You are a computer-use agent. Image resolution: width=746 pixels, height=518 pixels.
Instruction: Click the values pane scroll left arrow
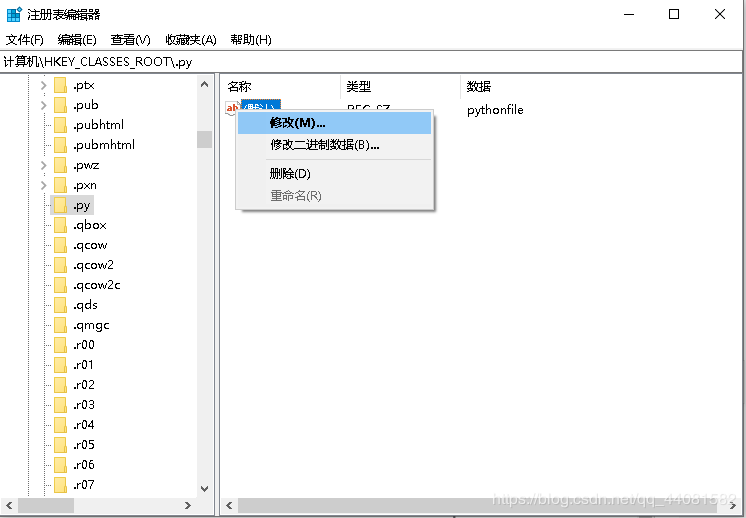229,506
